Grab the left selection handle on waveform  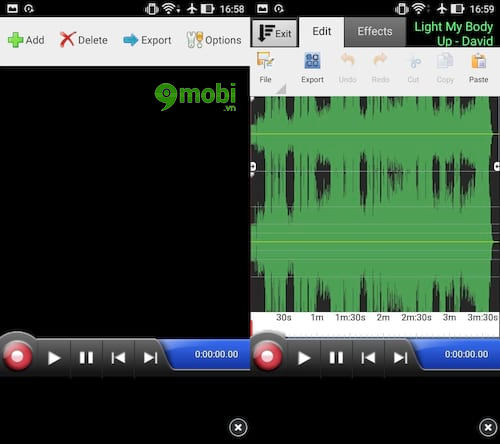point(253,166)
